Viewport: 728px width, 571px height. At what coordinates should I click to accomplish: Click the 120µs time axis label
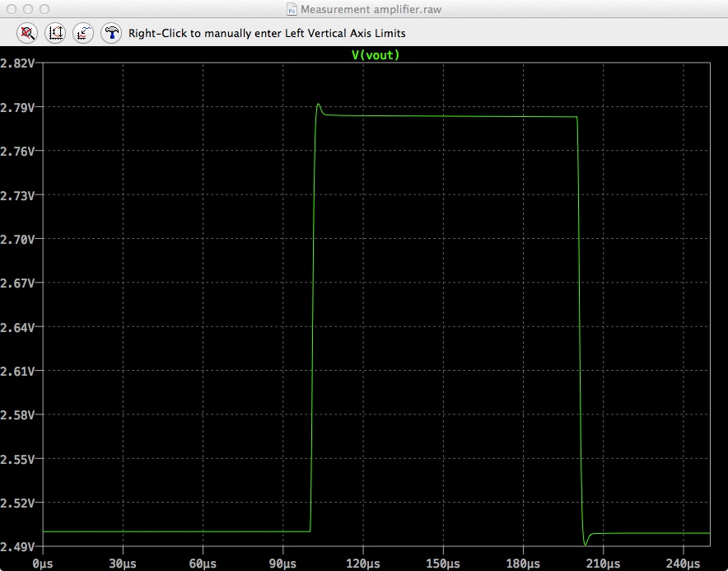click(363, 564)
